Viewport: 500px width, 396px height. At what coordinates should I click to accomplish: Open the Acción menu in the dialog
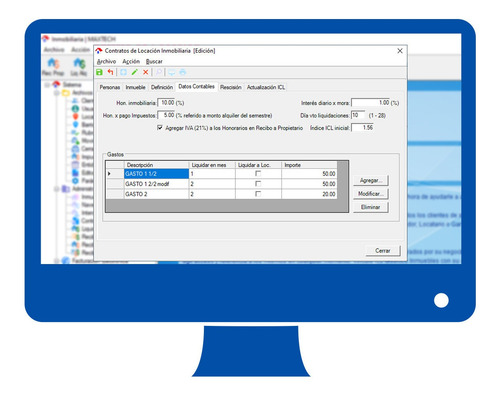pos(131,61)
